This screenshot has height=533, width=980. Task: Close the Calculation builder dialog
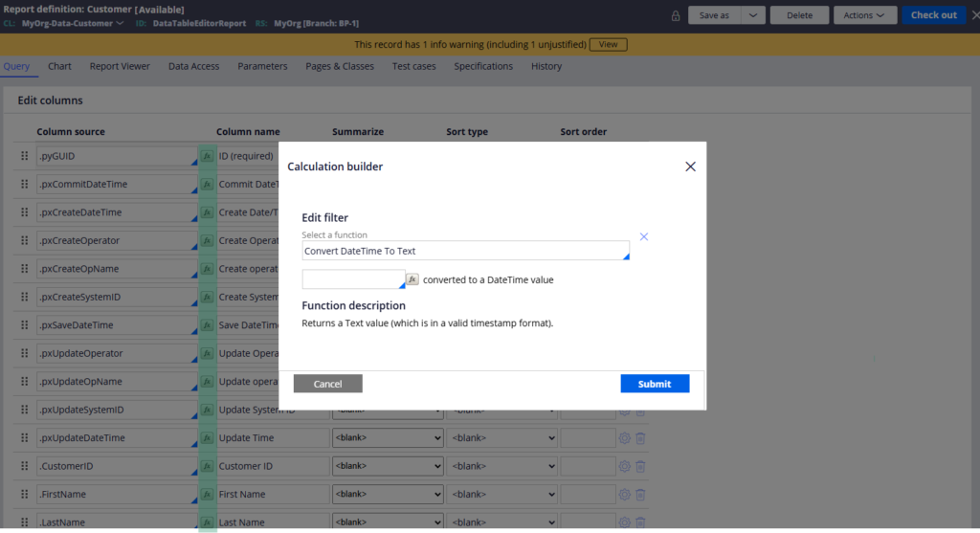690,167
